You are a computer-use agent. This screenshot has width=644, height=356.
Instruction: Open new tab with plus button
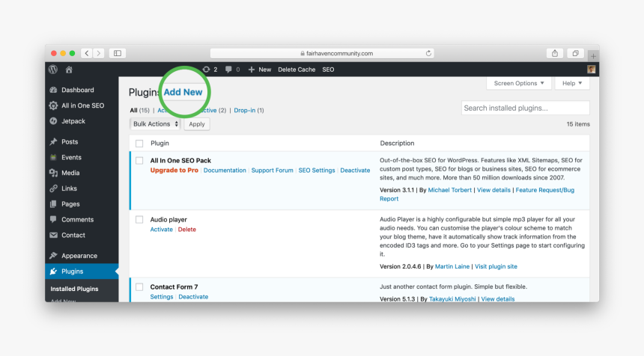[x=593, y=56]
